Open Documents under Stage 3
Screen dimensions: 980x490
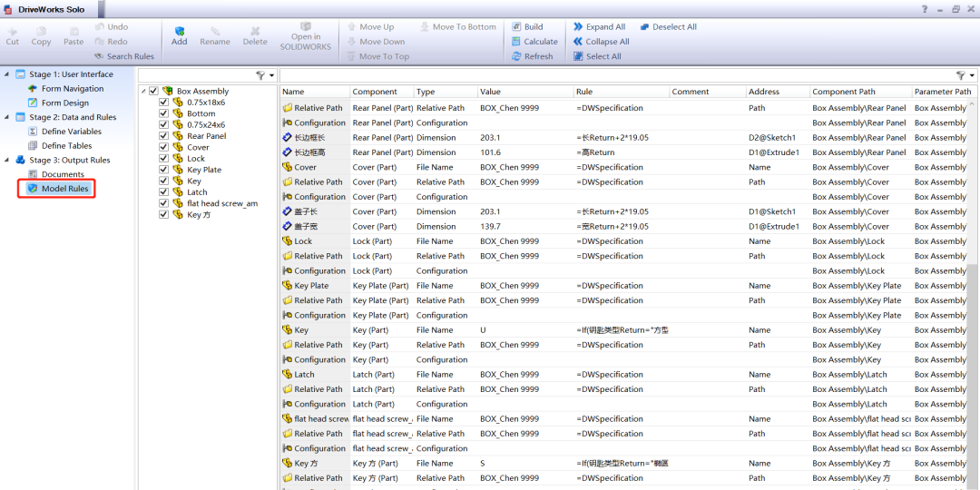55,173
